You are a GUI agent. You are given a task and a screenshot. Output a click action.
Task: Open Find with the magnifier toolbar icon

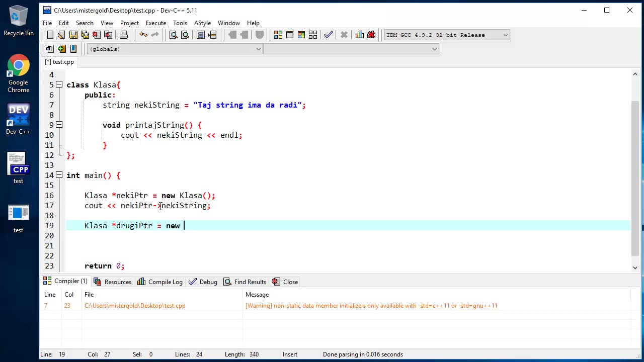pos(173,35)
